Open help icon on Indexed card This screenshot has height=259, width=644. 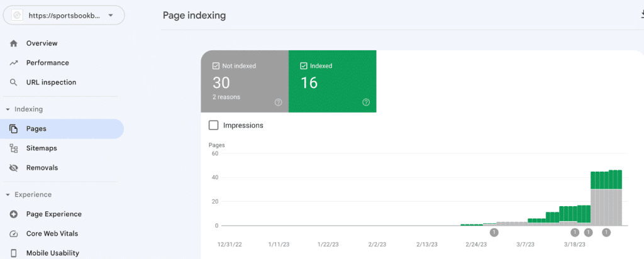click(x=366, y=102)
